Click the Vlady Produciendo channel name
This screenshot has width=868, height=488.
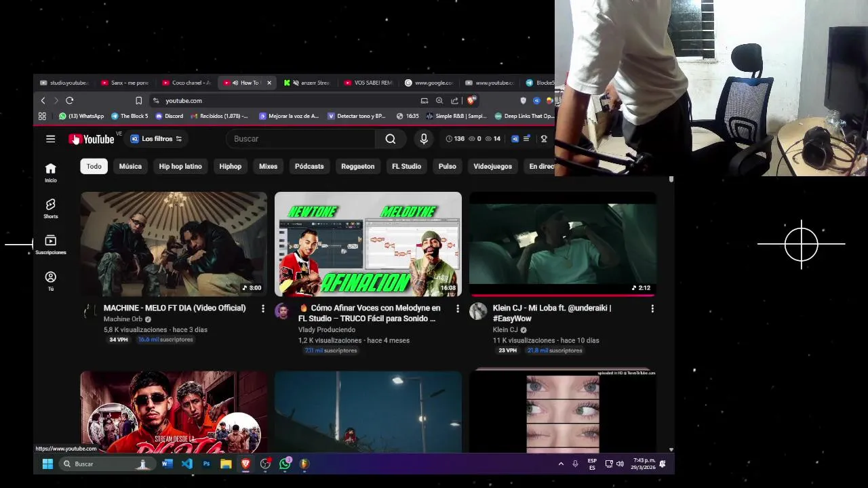(x=327, y=330)
